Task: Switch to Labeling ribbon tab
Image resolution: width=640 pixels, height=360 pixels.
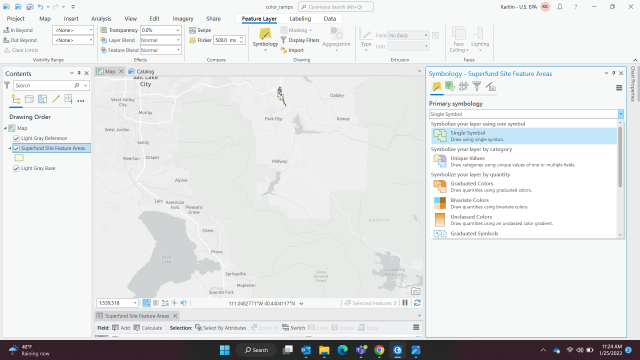Action: pyautogui.click(x=300, y=19)
